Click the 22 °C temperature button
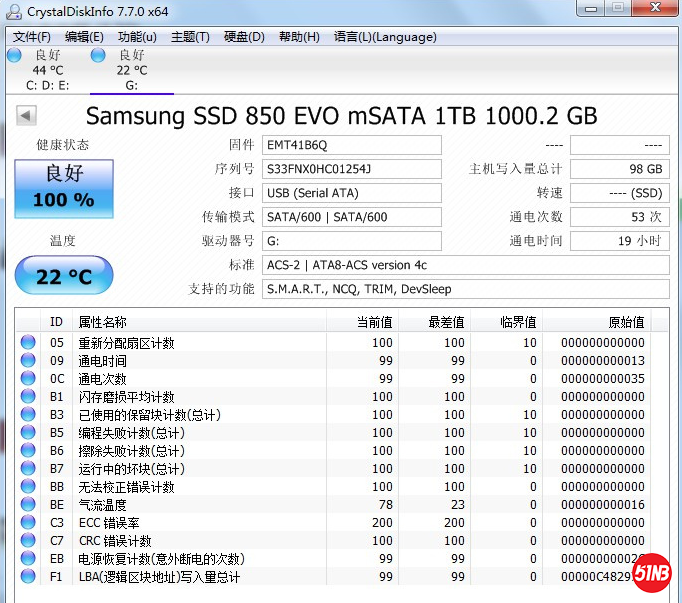 [64, 275]
